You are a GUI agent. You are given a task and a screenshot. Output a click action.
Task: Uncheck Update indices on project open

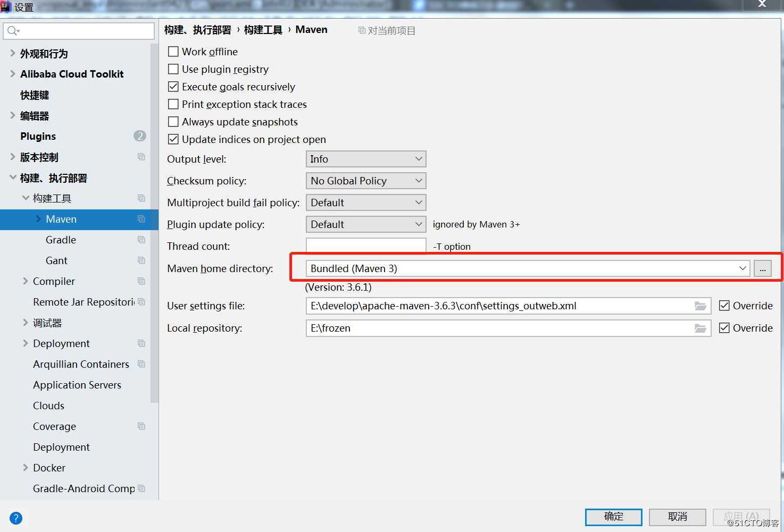point(173,139)
